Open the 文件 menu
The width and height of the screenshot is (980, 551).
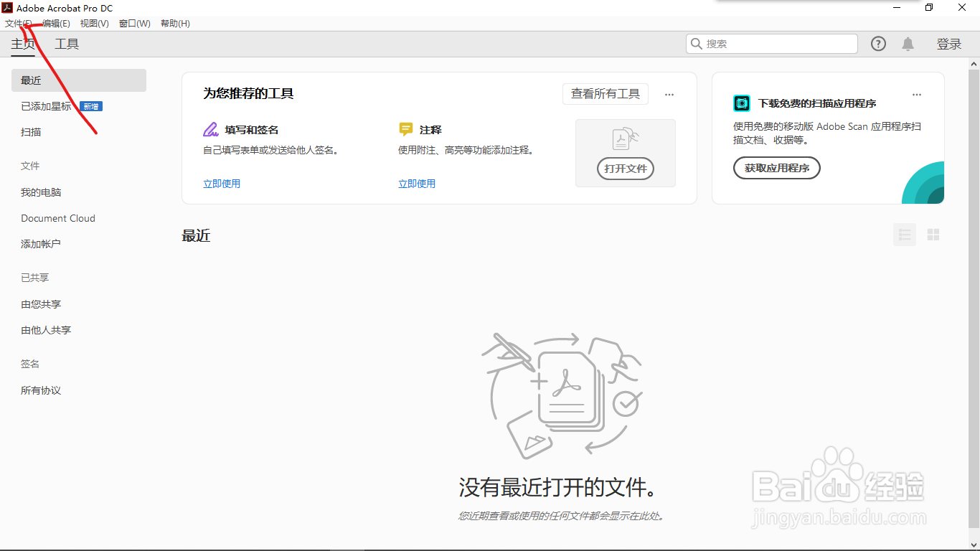point(19,23)
